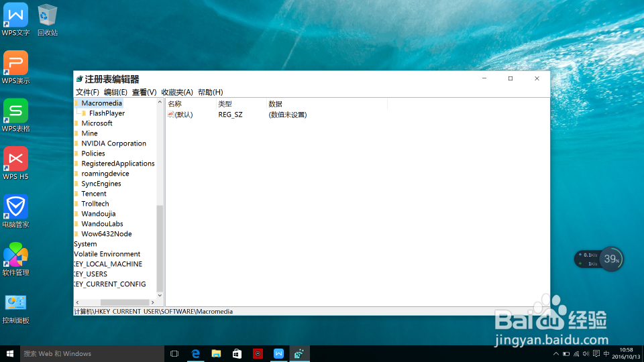Select the Wow6432Node key
This screenshot has height=362, width=644.
[107, 234]
